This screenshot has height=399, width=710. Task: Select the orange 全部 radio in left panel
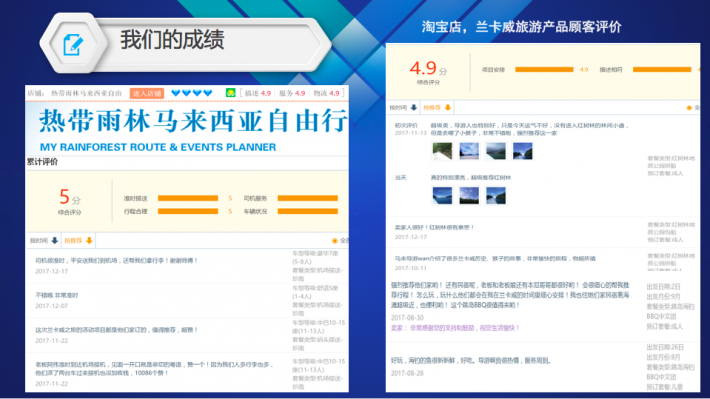[x=335, y=240]
